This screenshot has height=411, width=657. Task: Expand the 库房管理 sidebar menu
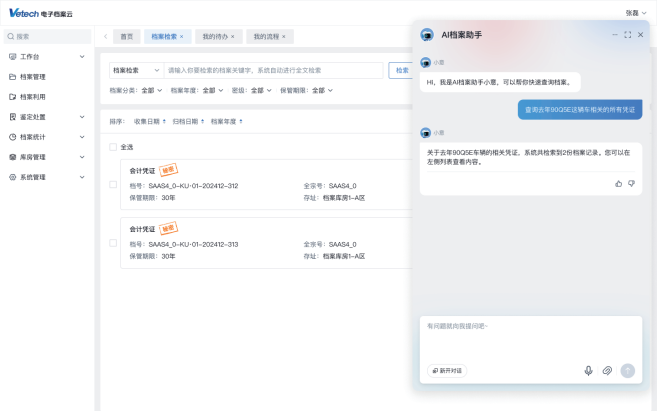pos(82,157)
